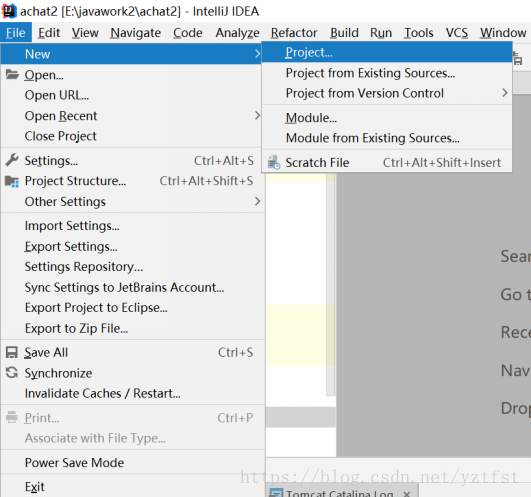Viewport: 531px width, 497px height.
Task: Choose Project from Version Control
Action: pos(387,93)
